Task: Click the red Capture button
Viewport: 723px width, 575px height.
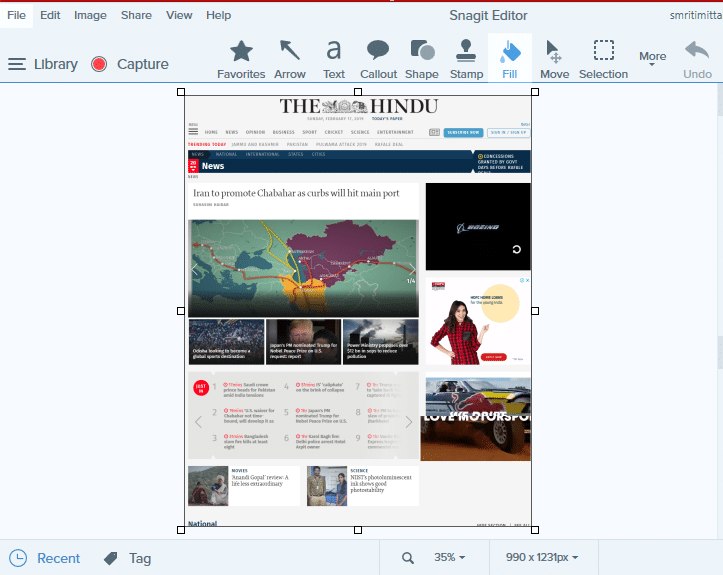Action: click(130, 64)
